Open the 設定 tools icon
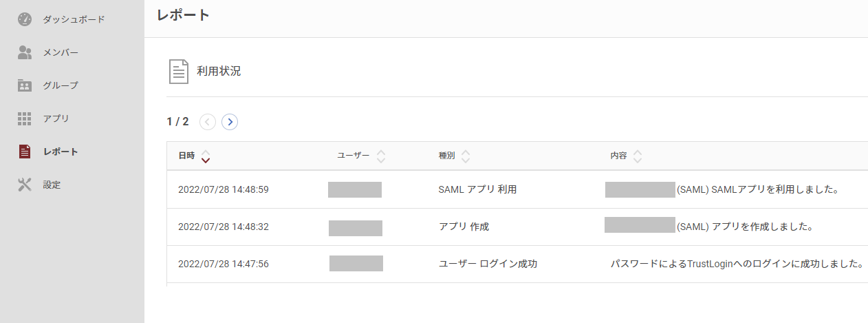The width and height of the screenshot is (868, 323). coord(25,185)
